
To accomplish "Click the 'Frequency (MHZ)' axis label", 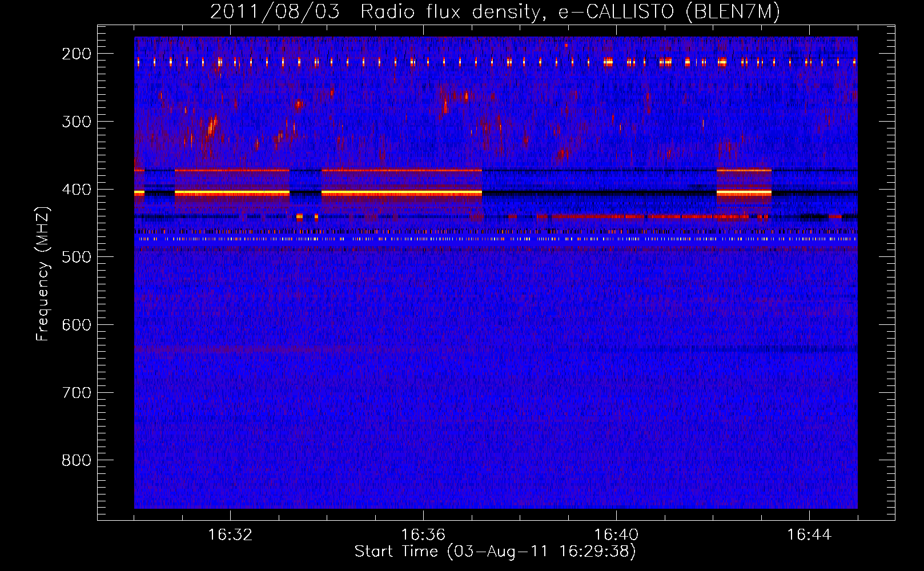I will pos(43,274).
